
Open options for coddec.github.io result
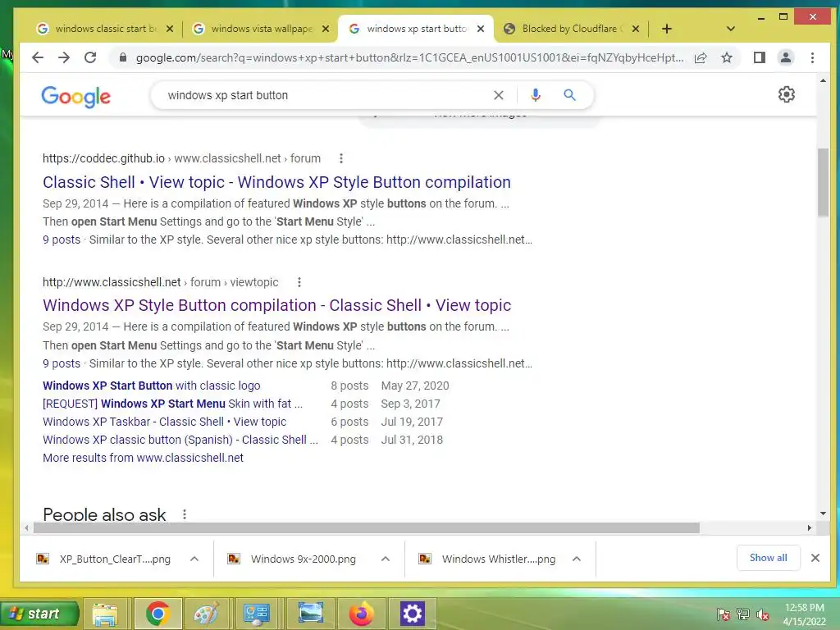[340, 158]
